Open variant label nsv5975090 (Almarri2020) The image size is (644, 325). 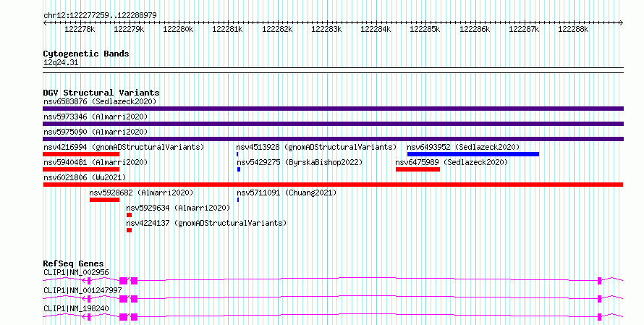96,132
